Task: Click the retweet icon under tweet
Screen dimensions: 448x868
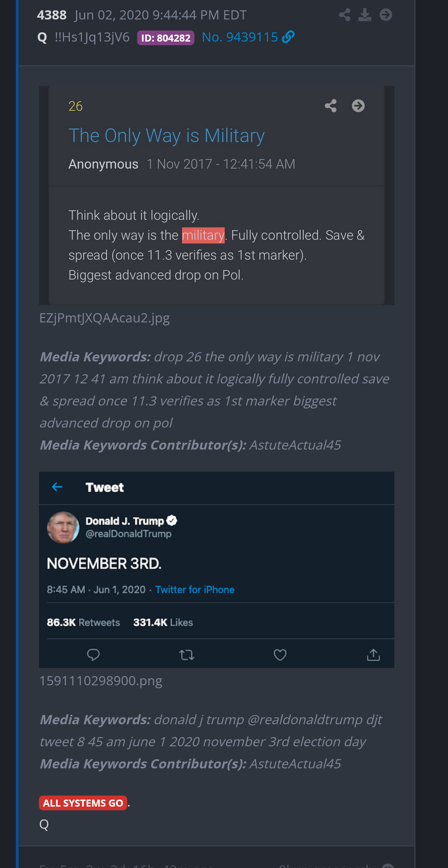Action: coord(187,655)
